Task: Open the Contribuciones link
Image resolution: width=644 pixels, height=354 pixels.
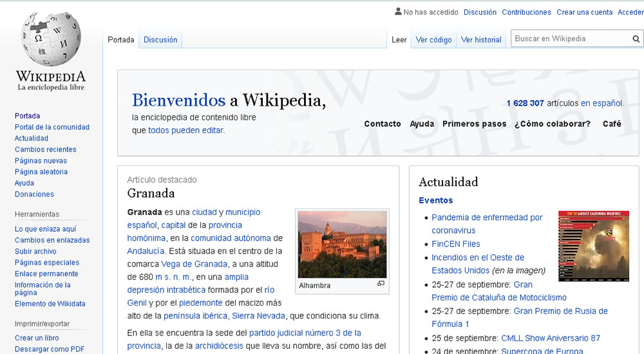Action: pyautogui.click(x=527, y=12)
